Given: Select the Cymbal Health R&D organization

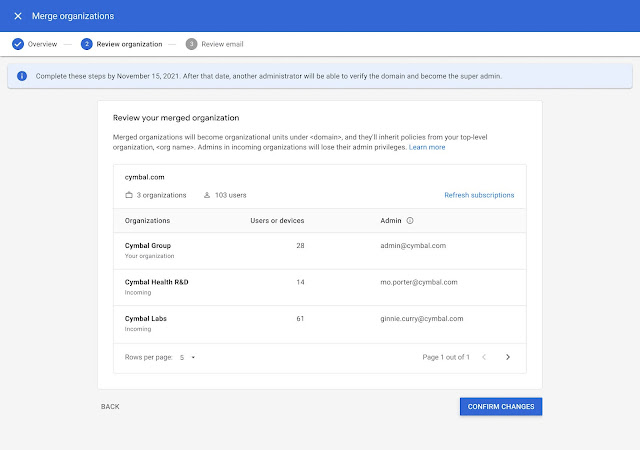Looking at the screenshot, I should click(156, 282).
